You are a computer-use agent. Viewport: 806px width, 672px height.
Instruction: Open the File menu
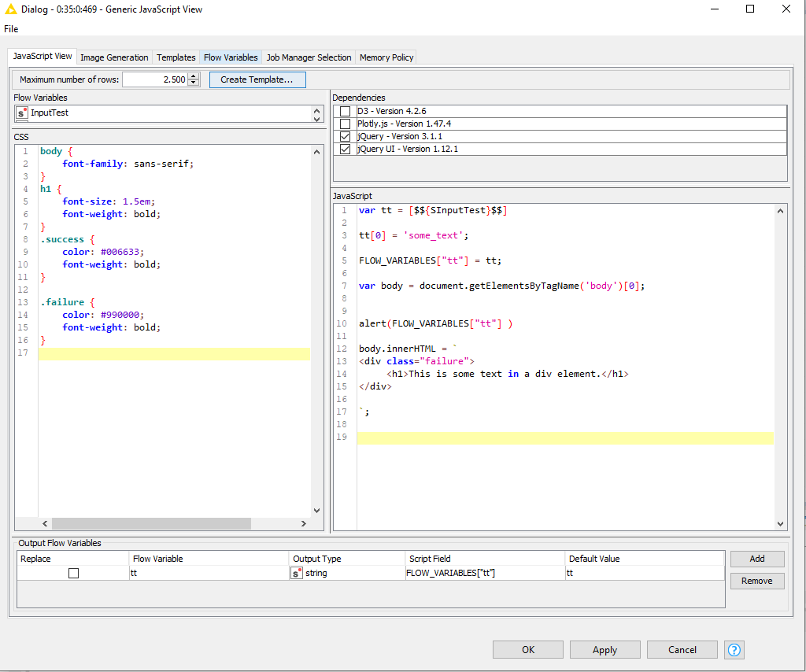(x=11, y=29)
